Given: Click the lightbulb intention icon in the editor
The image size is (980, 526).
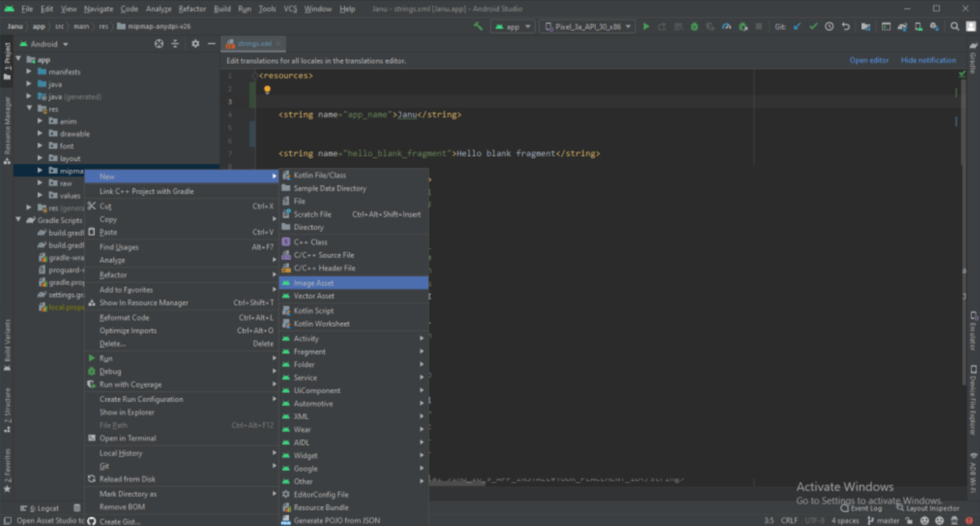Looking at the screenshot, I should pyautogui.click(x=267, y=89).
